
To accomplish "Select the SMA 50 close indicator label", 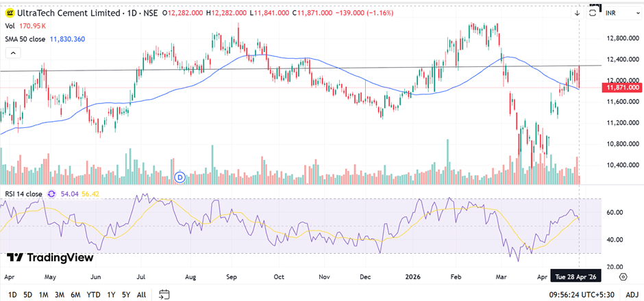I will 25,39.
